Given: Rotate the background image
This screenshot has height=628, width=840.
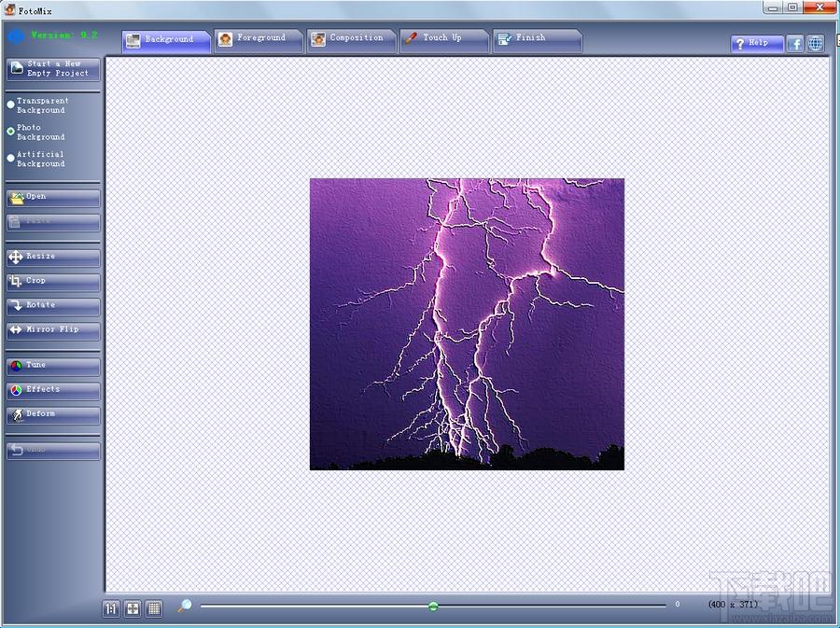Looking at the screenshot, I should tap(53, 306).
